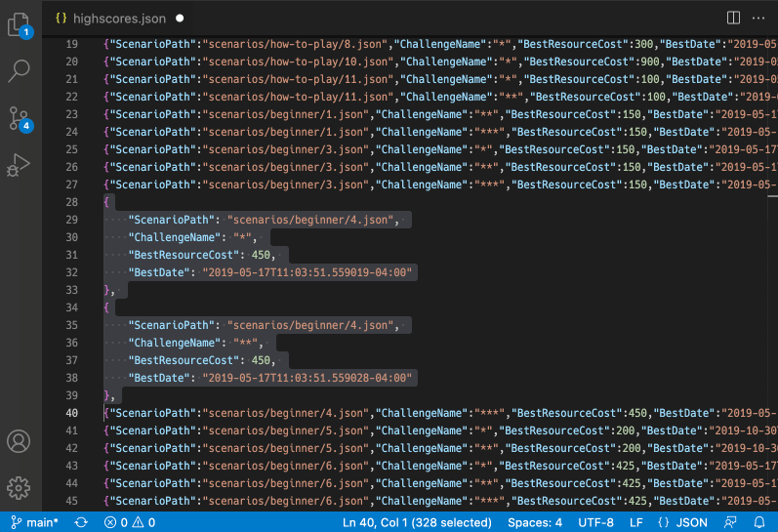The width and height of the screenshot is (778, 532).
Task: Change end of line sequence LF
Action: [x=636, y=522]
